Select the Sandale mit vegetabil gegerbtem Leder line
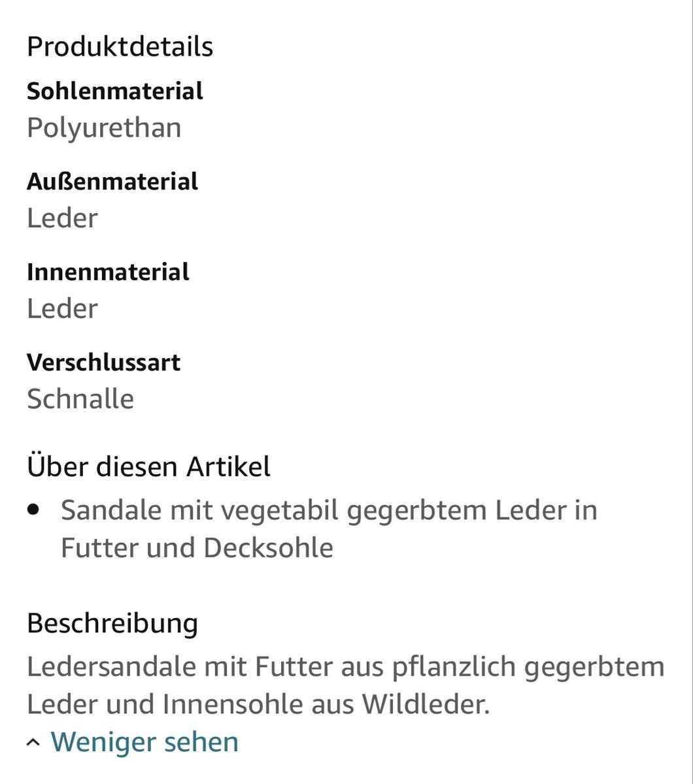 [x=330, y=510]
